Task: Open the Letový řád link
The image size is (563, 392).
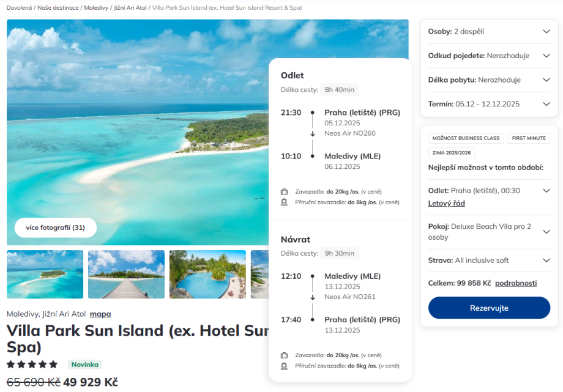Action: tap(446, 203)
